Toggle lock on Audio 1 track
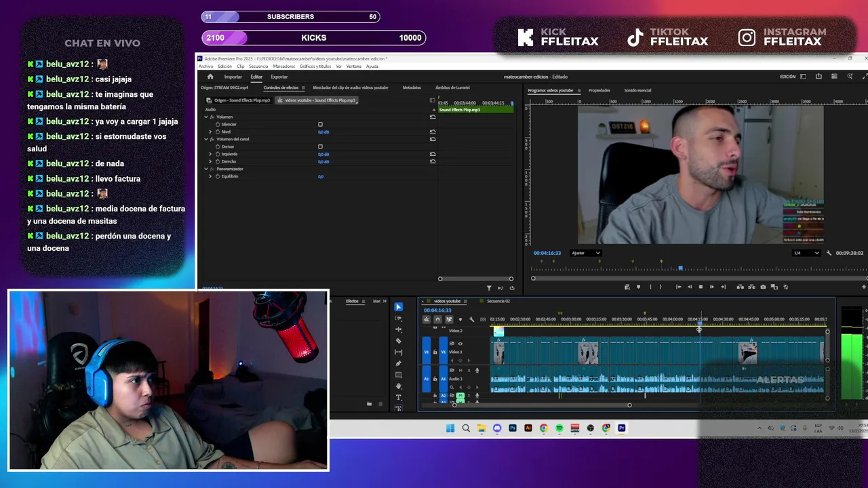Viewport: 868px width, 488px height. (435, 378)
